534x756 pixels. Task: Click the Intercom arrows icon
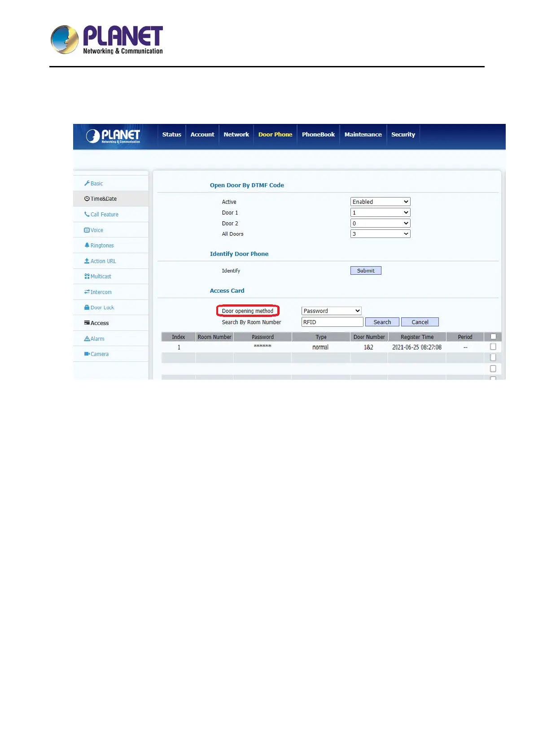[x=87, y=292]
